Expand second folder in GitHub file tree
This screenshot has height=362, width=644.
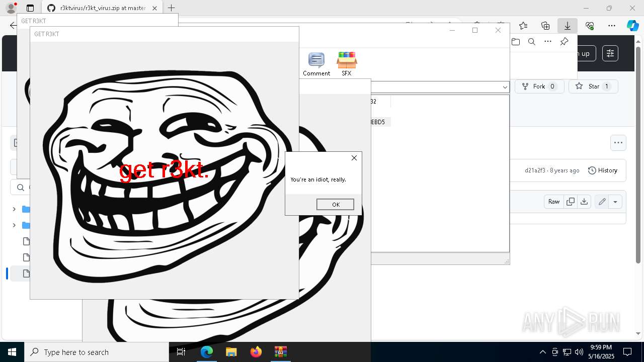(x=14, y=225)
